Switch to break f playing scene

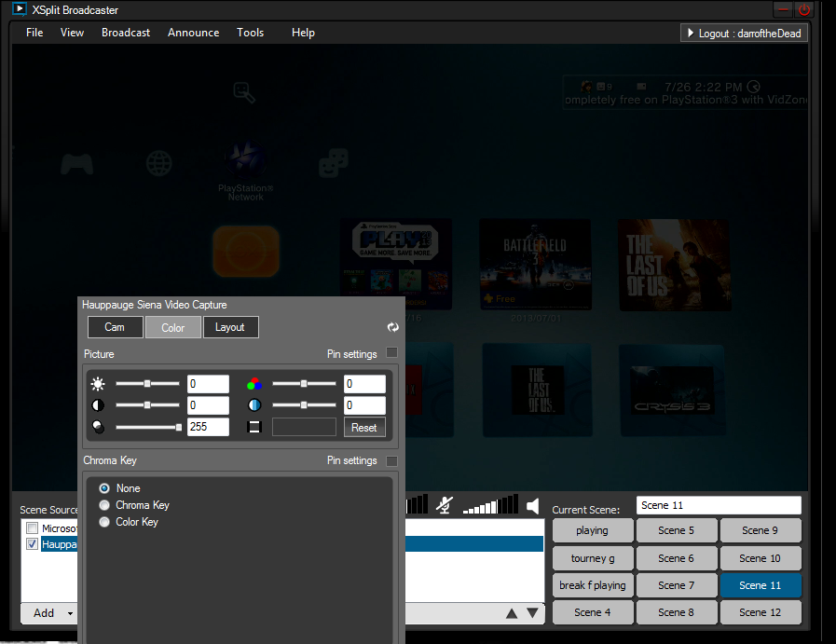point(593,585)
